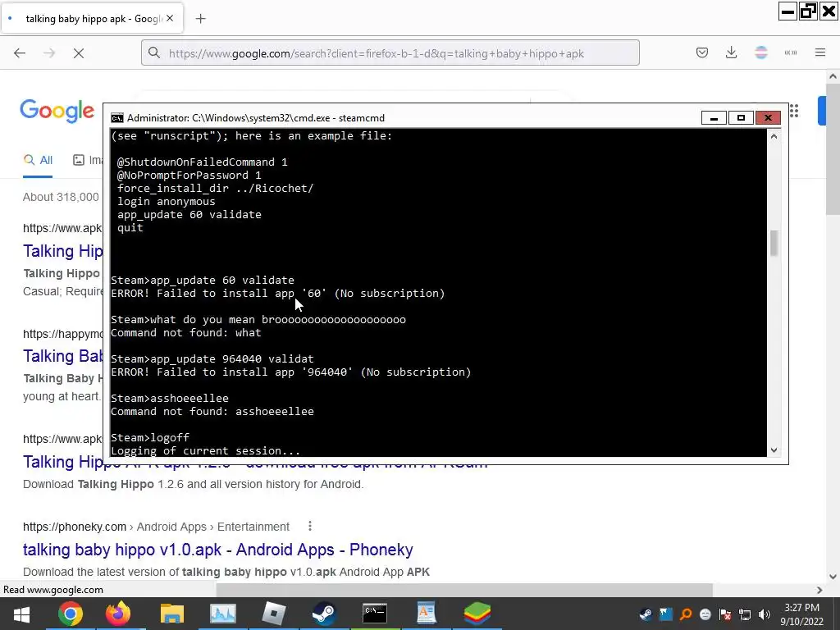Go to the Google homepage logo

[57, 111]
